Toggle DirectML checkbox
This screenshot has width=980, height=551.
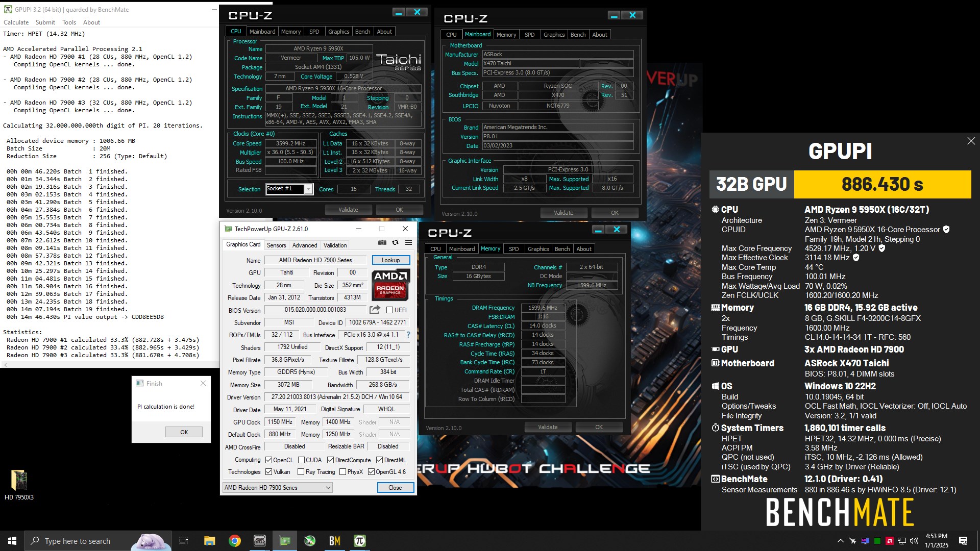(379, 460)
